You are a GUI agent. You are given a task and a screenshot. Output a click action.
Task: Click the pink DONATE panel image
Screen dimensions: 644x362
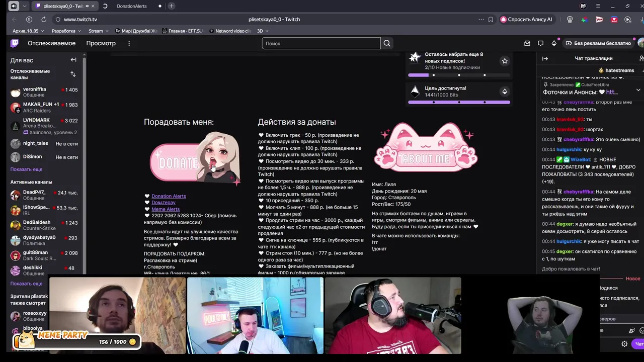coord(195,159)
